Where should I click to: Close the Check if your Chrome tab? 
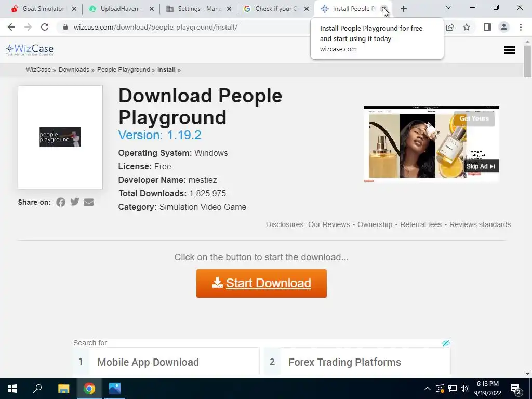tap(307, 9)
